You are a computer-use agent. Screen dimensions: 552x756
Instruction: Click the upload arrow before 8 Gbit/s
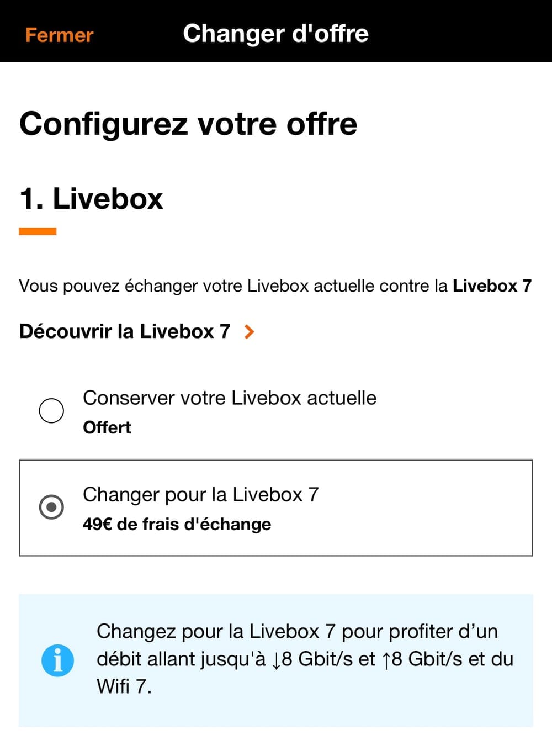386,659
